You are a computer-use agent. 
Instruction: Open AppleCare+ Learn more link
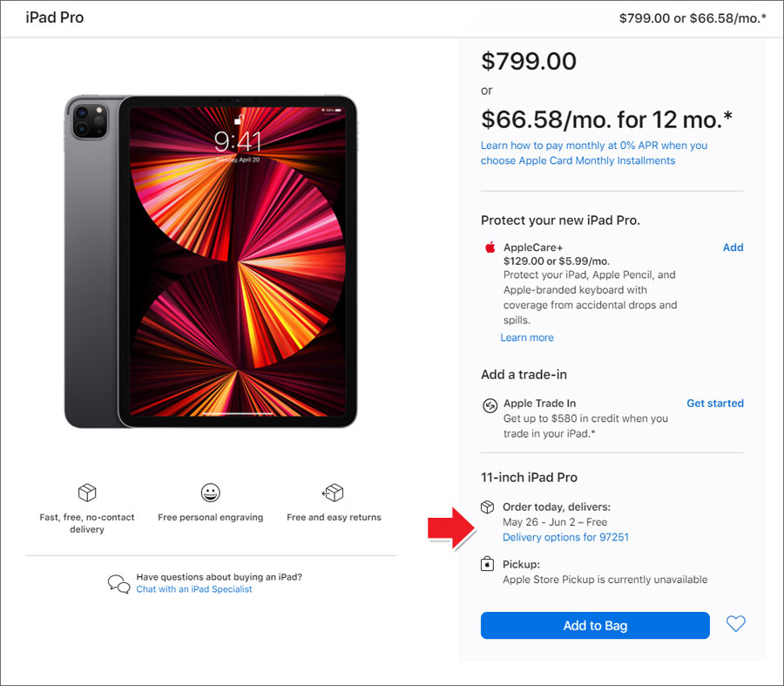[527, 337]
